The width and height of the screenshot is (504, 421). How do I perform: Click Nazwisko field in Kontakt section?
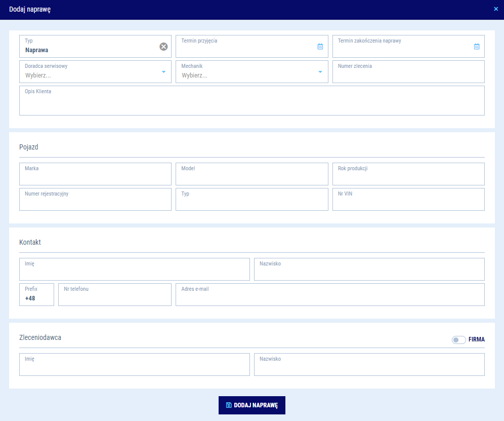click(369, 272)
